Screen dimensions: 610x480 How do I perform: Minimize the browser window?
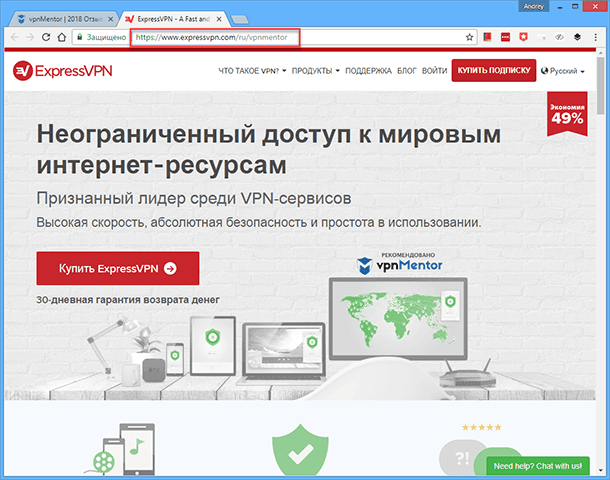point(560,7)
